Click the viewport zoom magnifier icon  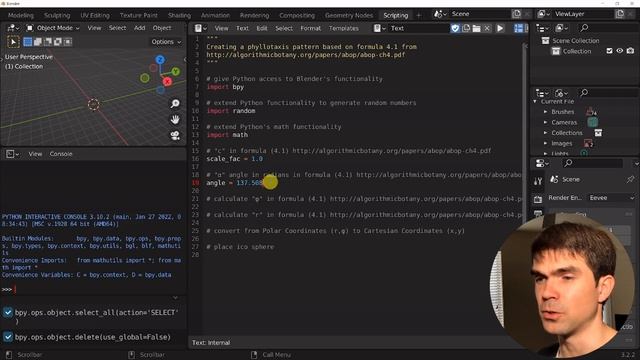pos(175,104)
